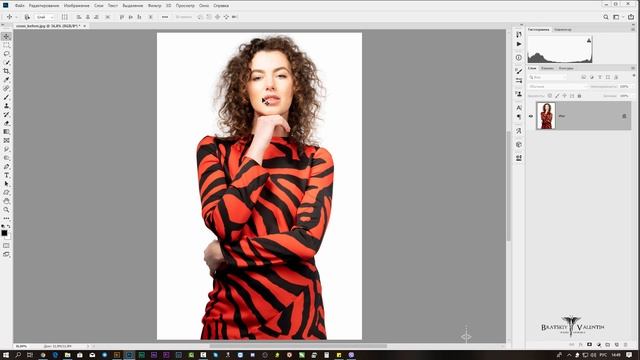This screenshot has height=360, width=640.
Task: Select the Move tool
Action: (6, 36)
